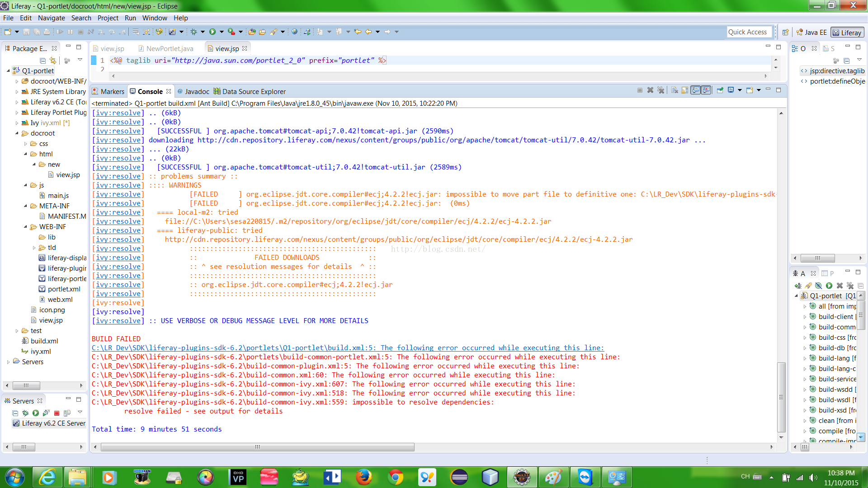Add buildfiles in Ant view

[x=798, y=286]
